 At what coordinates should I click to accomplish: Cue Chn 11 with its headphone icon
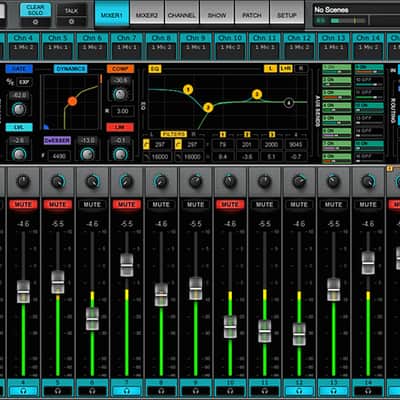(265, 391)
